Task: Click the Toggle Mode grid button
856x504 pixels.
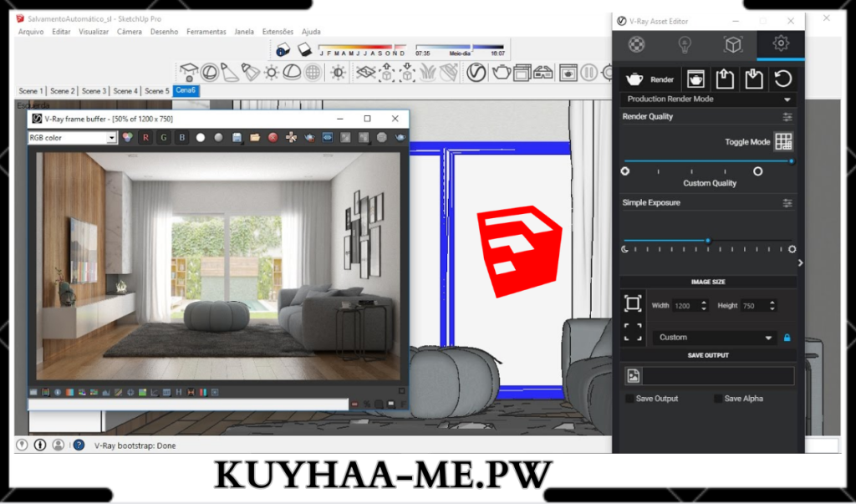Action: click(783, 142)
